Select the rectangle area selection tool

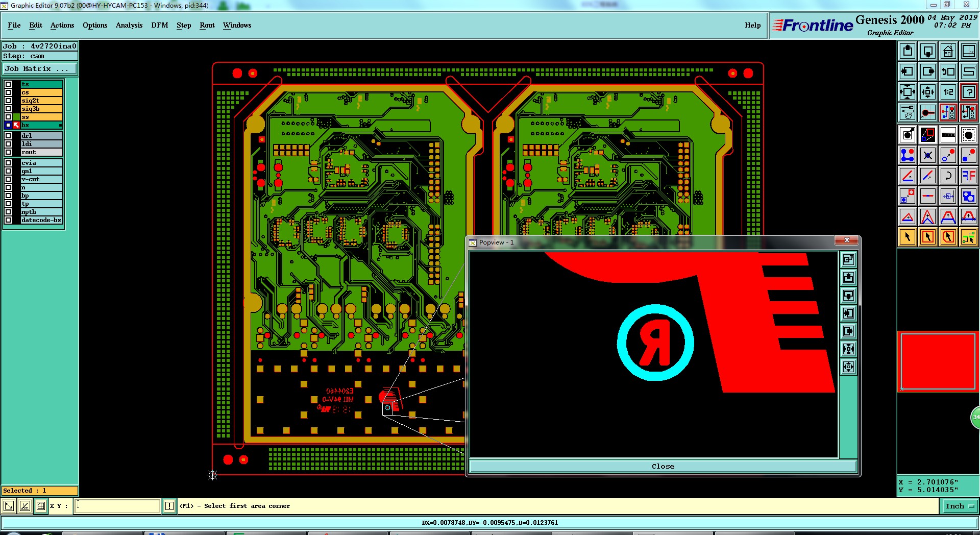[x=928, y=237]
